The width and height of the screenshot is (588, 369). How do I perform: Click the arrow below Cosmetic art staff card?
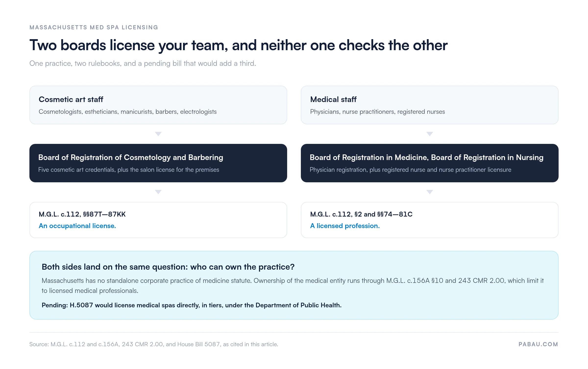click(x=158, y=134)
